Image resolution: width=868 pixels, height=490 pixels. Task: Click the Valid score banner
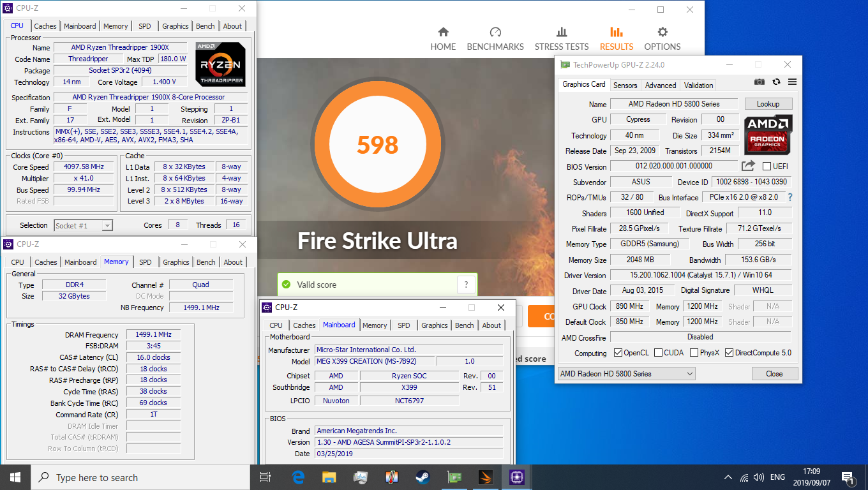[x=378, y=285]
